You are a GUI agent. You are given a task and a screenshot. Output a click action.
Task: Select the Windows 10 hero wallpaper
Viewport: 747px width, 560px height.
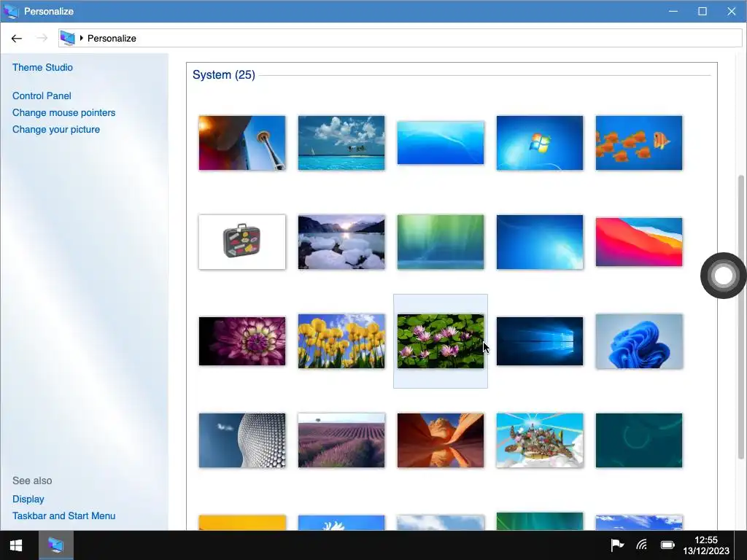click(539, 341)
